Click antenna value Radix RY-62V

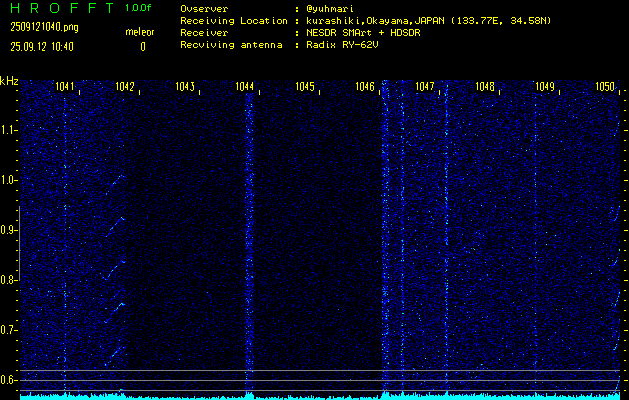(x=342, y=45)
